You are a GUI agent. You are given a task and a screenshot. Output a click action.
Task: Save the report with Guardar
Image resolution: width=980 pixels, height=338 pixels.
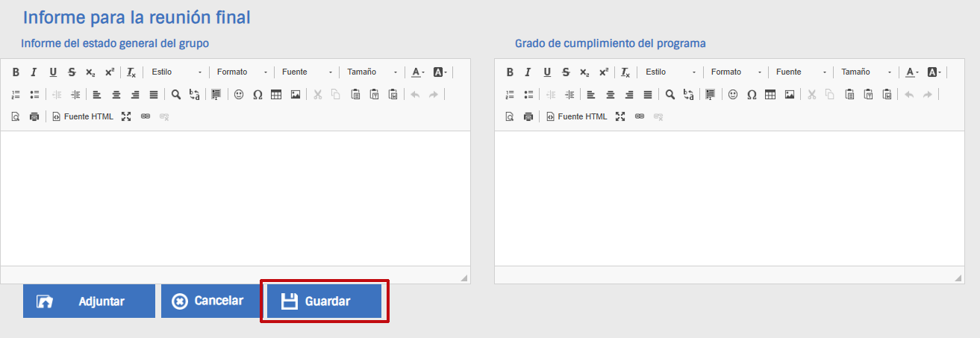point(325,301)
